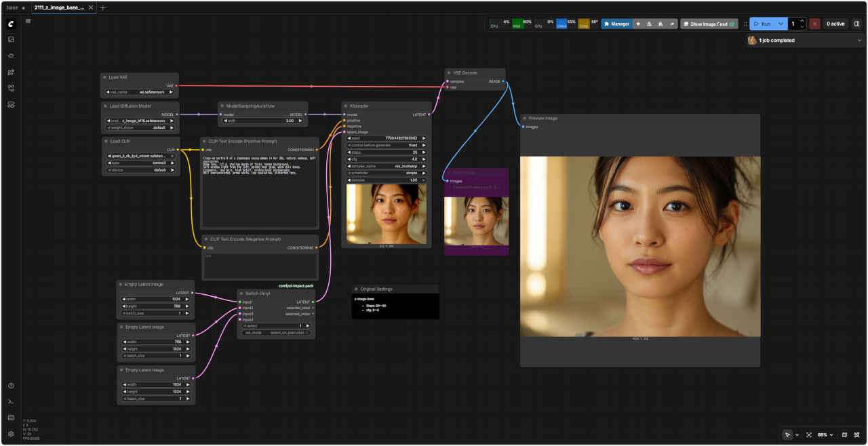Open the zoom percentage dropdown
The image size is (868, 446).
tap(825, 434)
